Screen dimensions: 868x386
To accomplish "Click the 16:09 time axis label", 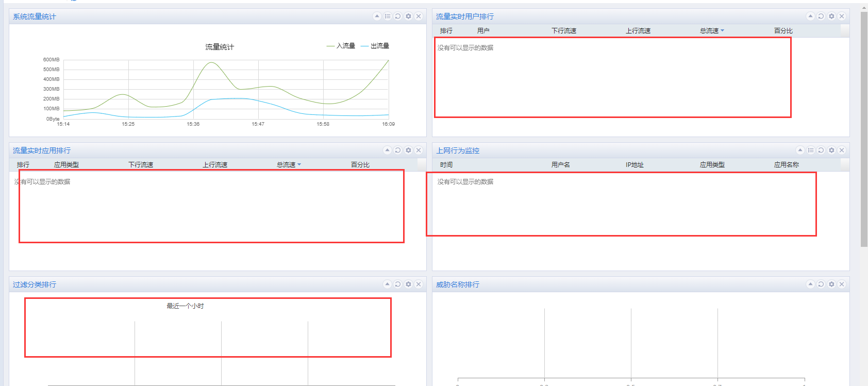I will (x=389, y=124).
